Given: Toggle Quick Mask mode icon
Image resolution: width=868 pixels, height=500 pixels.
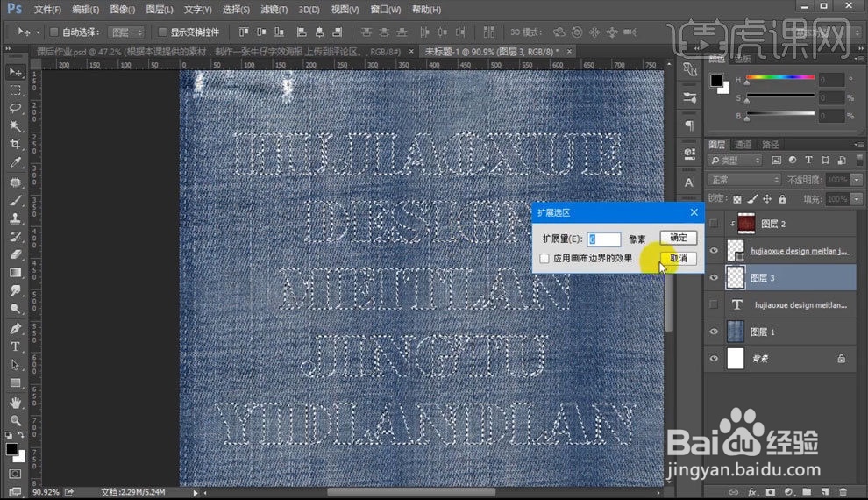Looking at the screenshot, I should [15, 474].
